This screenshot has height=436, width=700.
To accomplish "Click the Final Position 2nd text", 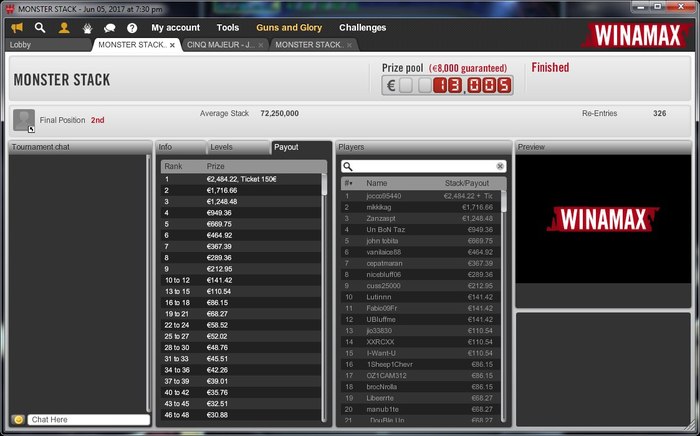I will [72, 120].
